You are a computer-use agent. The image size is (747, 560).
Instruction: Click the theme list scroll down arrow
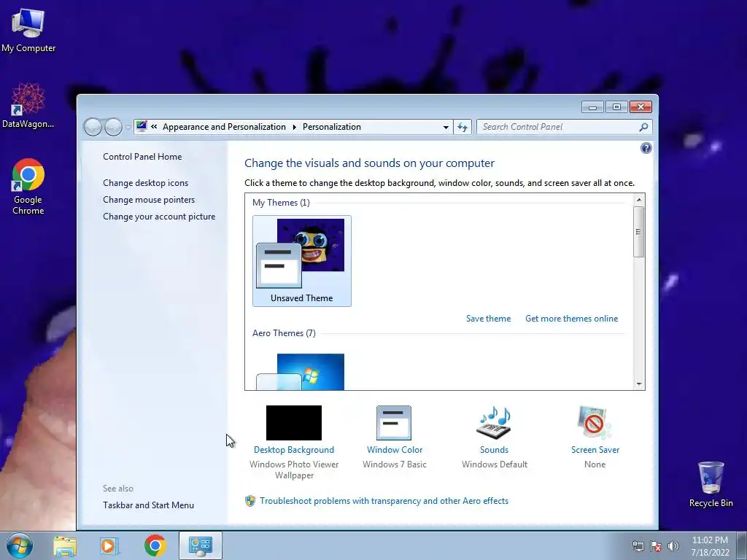639,384
